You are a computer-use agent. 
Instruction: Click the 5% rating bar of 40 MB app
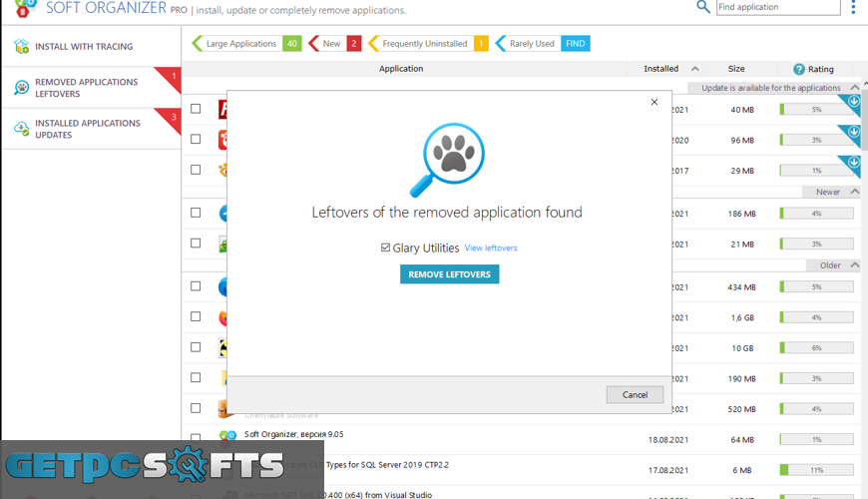816,110
